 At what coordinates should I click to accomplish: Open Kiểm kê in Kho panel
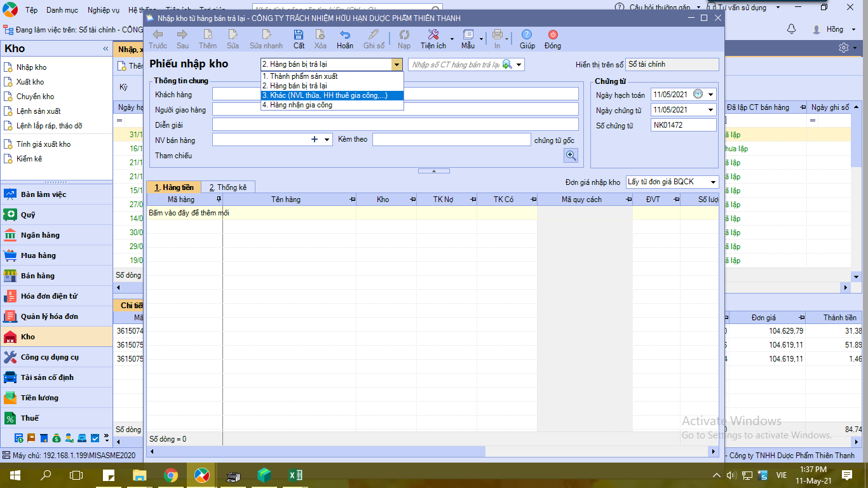29,159
